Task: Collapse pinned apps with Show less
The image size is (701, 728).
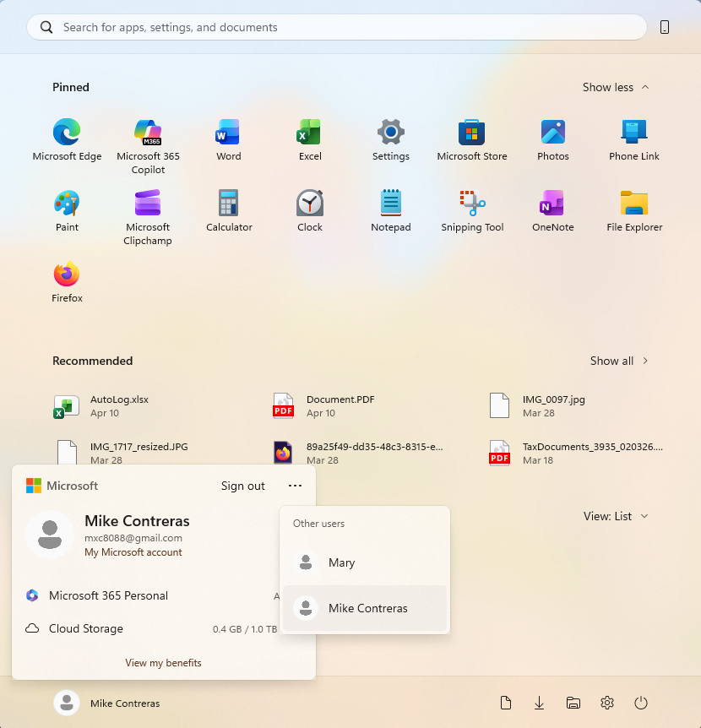Action: (x=616, y=87)
